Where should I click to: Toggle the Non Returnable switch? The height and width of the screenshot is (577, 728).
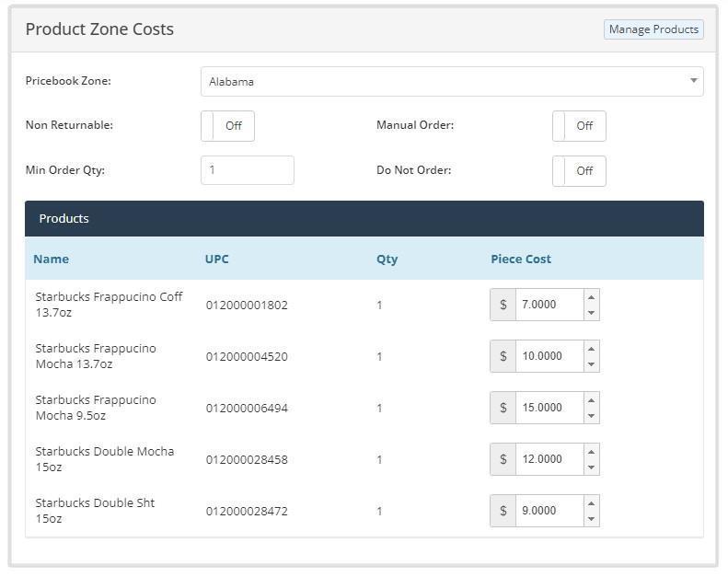click(x=227, y=126)
